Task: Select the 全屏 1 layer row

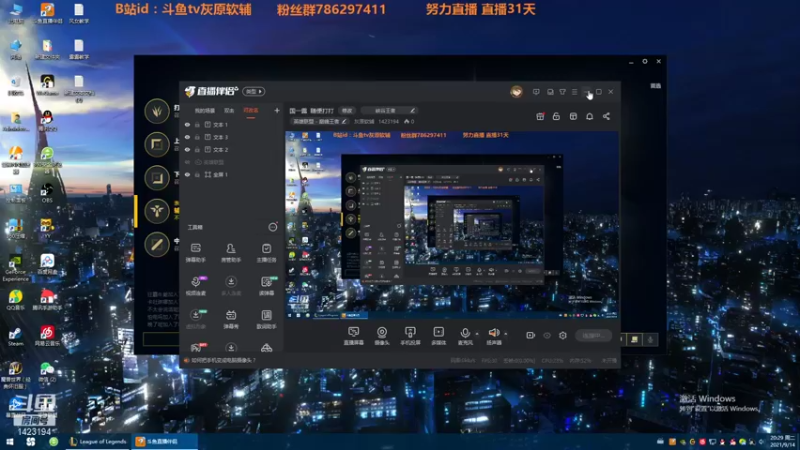Action: 232,174
